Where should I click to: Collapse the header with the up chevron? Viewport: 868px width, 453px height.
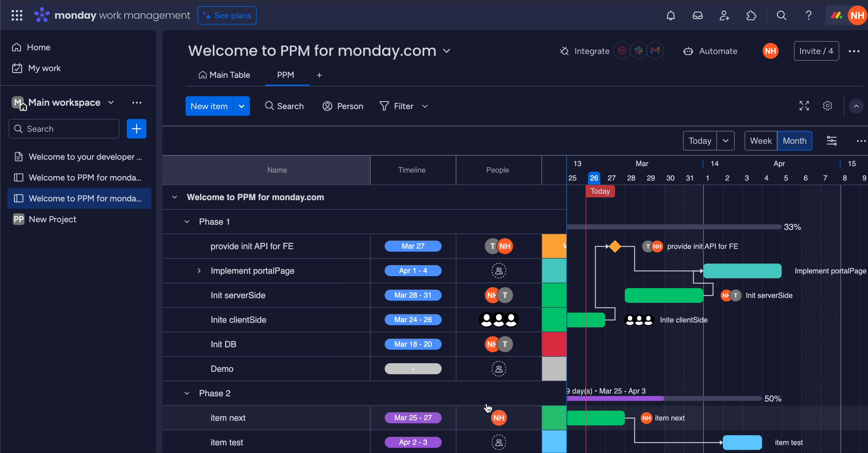click(856, 106)
